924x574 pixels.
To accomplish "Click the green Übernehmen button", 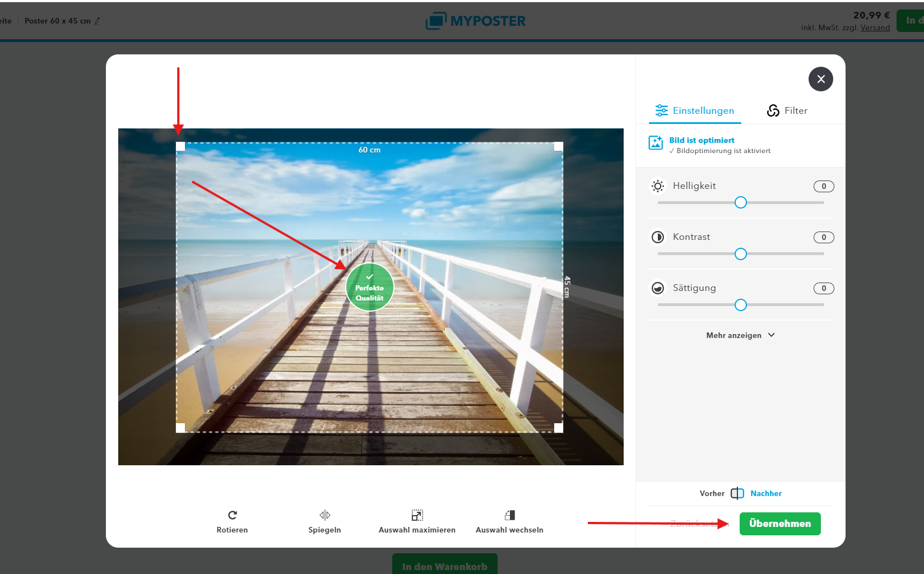I will [780, 524].
